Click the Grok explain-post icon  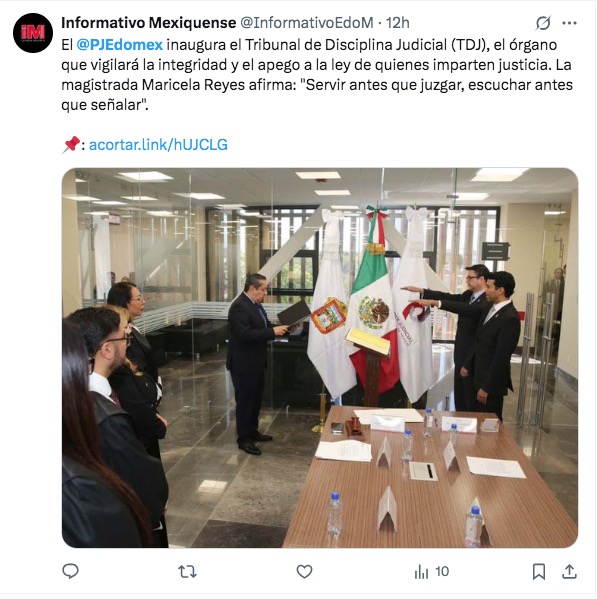point(543,23)
